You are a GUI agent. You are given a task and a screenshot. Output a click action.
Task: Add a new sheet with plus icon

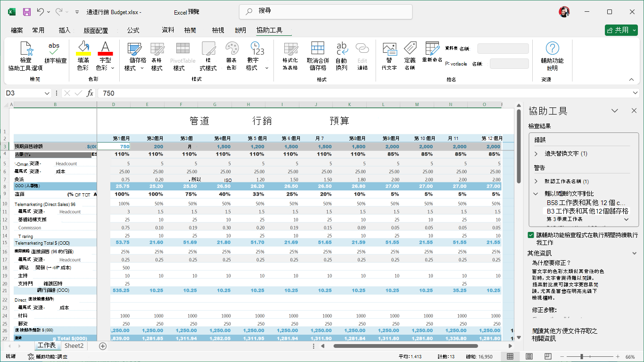point(103,346)
